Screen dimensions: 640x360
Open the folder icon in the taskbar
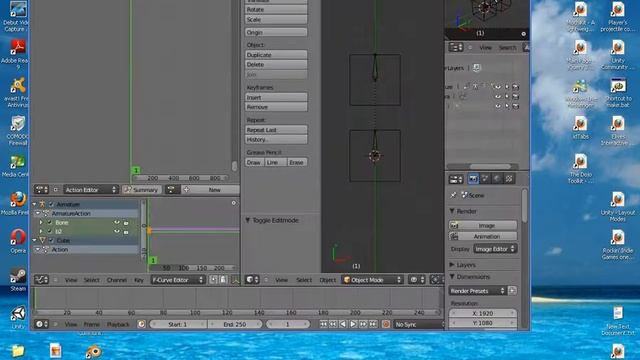[18, 351]
